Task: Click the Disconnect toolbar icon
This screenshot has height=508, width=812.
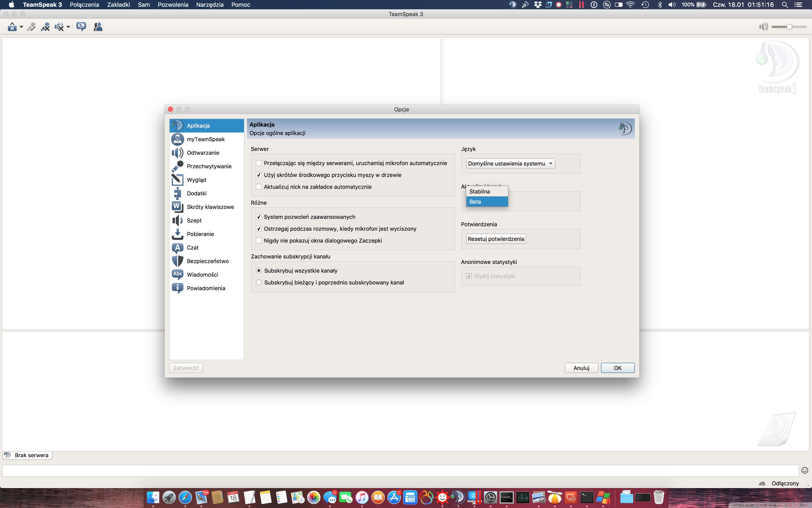Action: click(x=31, y=26)
